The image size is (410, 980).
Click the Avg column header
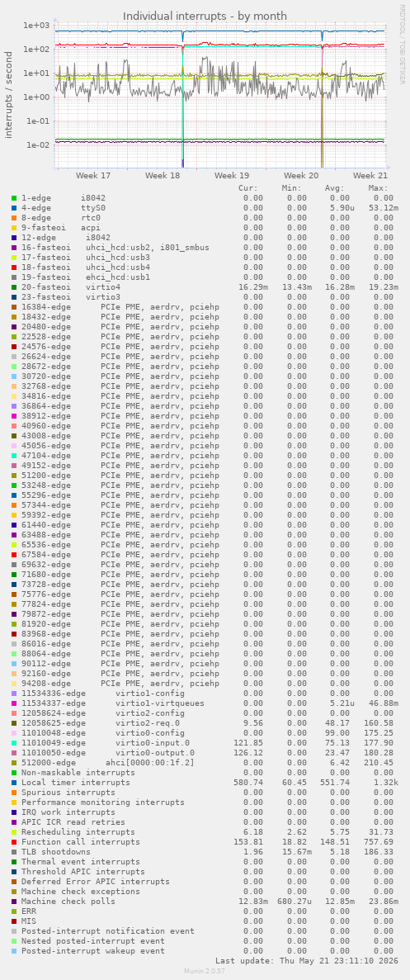[334, 188]
